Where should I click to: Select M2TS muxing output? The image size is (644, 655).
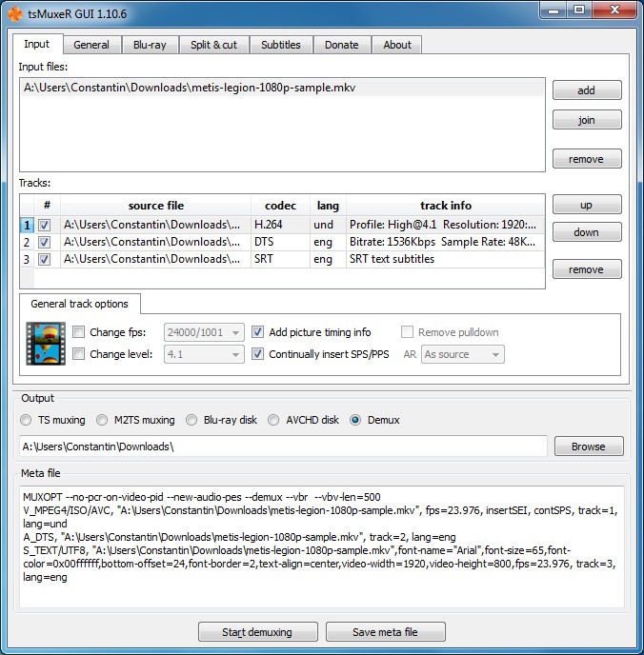click(x=102, y=420)
